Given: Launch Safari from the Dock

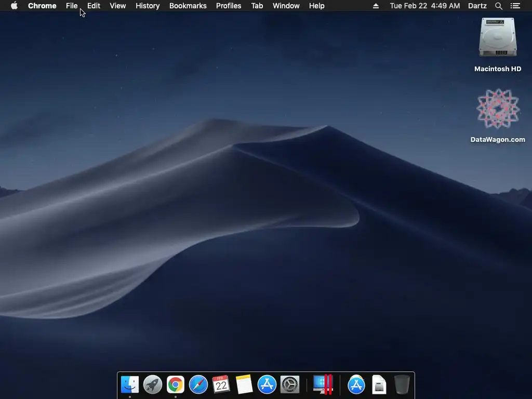Looking at the screenshot, I should (x=198, y=385).
